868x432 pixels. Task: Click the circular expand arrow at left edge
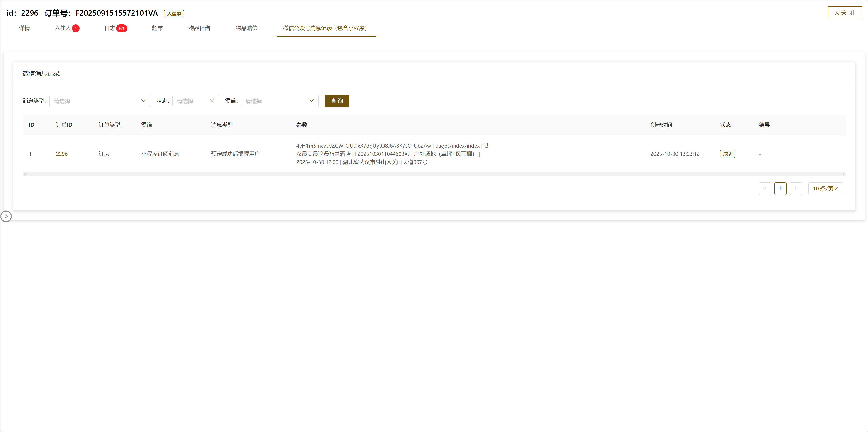(x=6, y=216)
